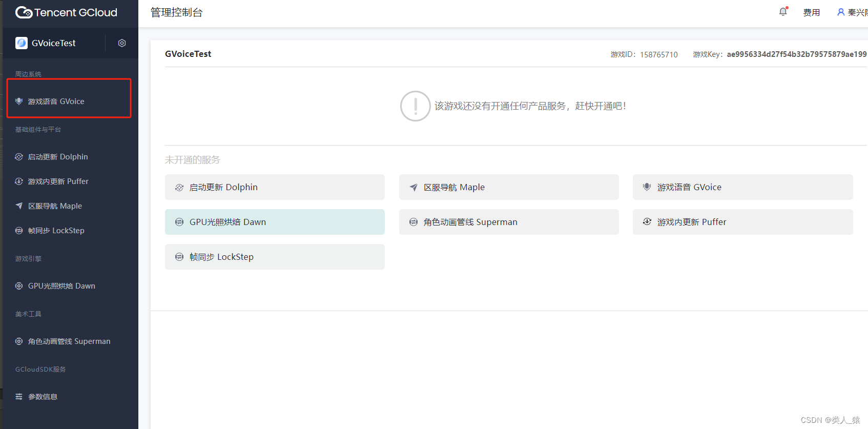The image size is (868, 429).
Task: Click the Tencent GCloud logo
Action: (66, 12)
